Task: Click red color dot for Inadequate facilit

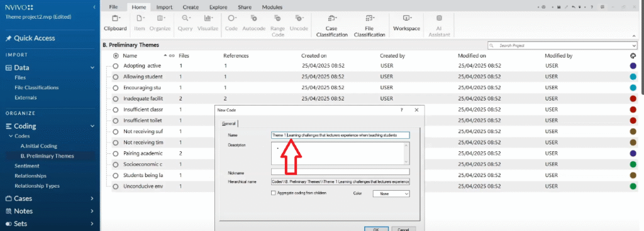Action: (633, 99)
